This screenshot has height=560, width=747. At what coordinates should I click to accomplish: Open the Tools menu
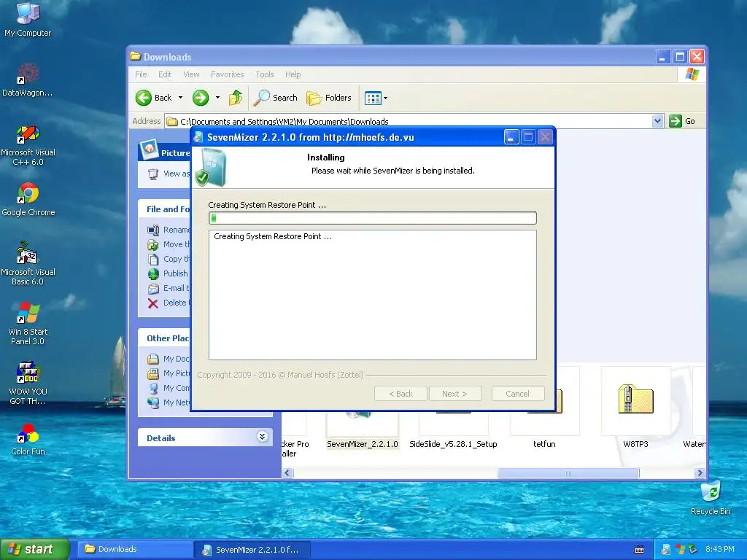(x=264, y=74)
